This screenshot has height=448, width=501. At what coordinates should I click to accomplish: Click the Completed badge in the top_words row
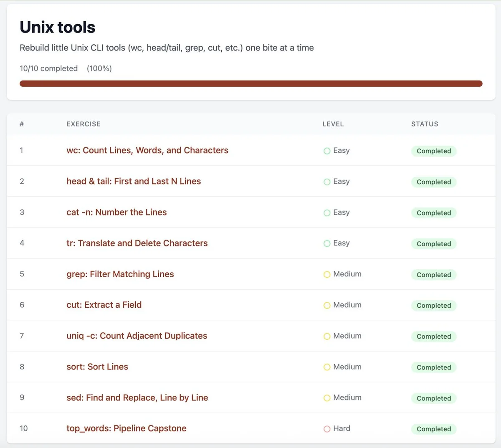(434, 429)
